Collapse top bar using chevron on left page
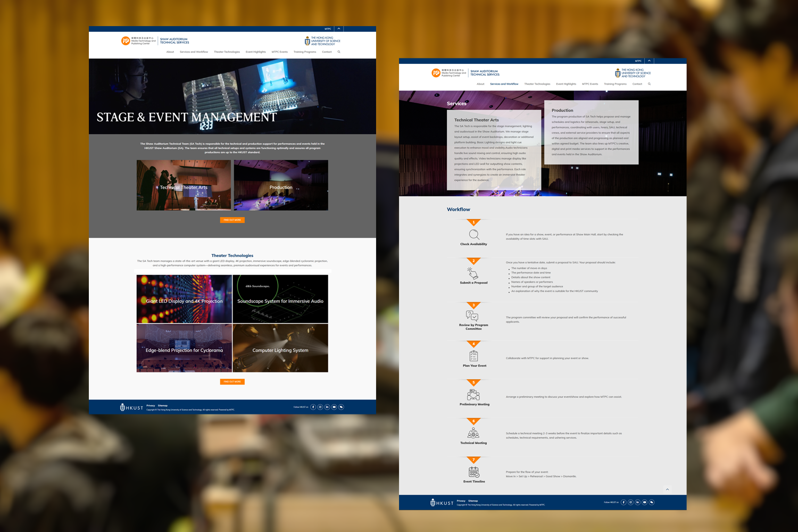 click(x=339, y=29)
